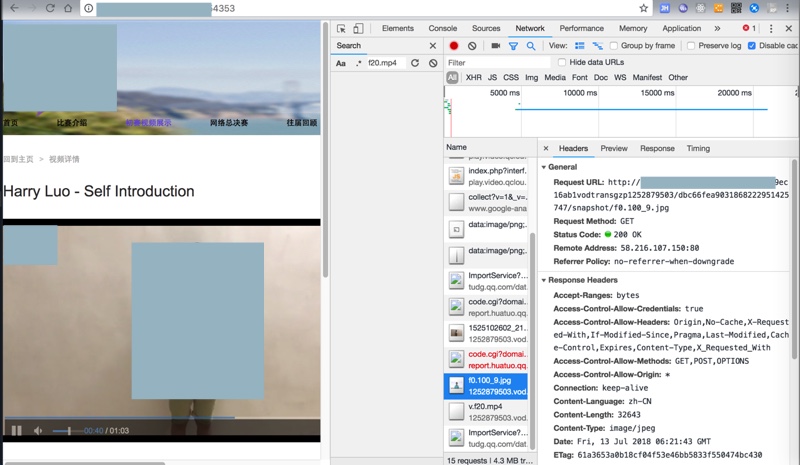Image resolution: width=800 pixels, height=465 pixels.
Task: Open the Response tab of the request
Action: [657, 148]
